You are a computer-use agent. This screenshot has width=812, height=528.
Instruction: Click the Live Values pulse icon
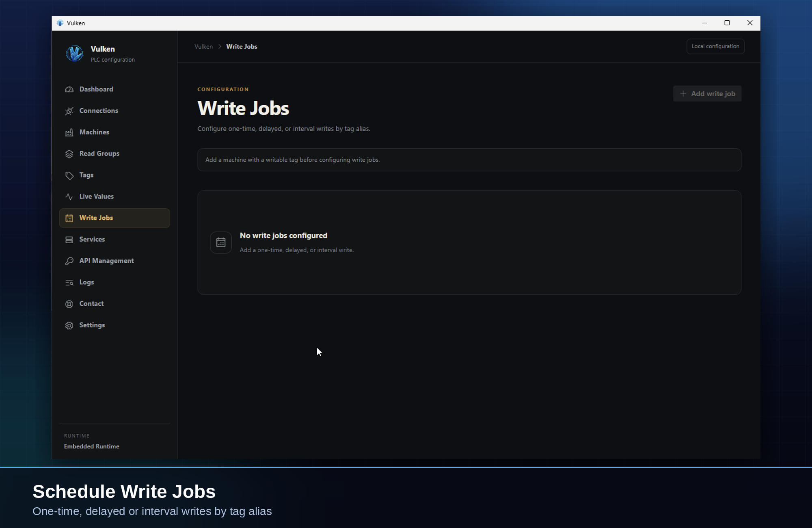click(x=69, y=197)
